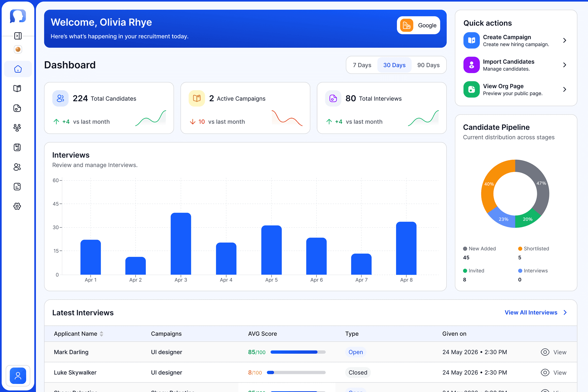This screenshot has height=392, width=588.
Task: Expand Import Candidates chevron arrow
Action: click(x=565, y=65)
